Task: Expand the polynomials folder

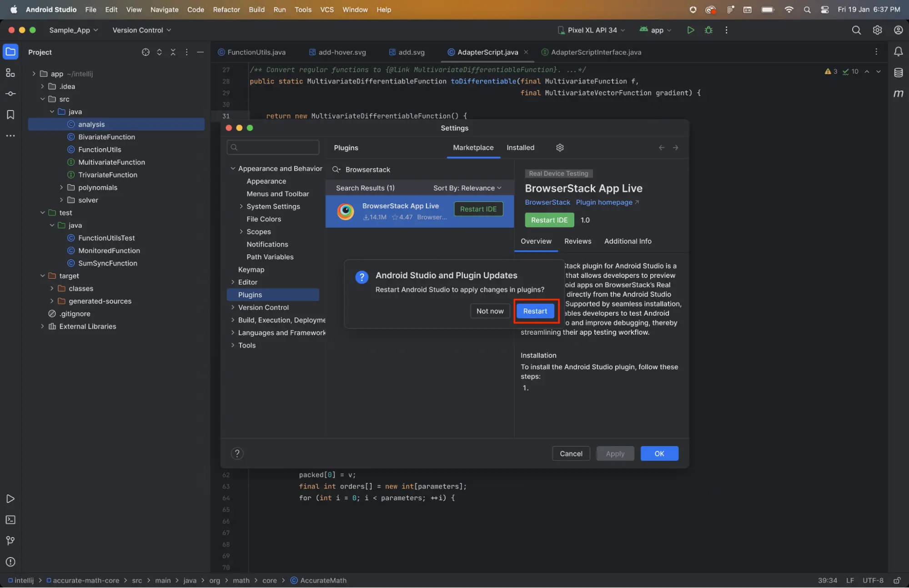Action: (61, 187)
